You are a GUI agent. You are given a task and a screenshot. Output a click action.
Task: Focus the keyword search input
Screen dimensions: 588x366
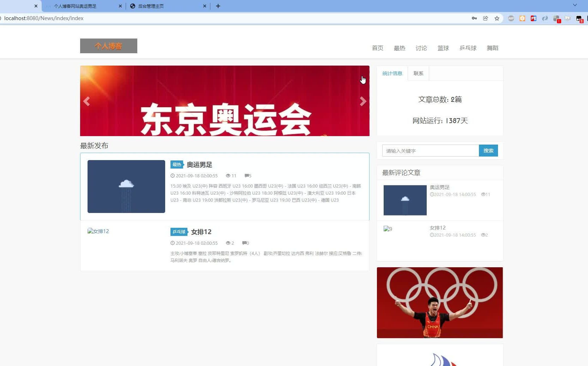[431, 151]
